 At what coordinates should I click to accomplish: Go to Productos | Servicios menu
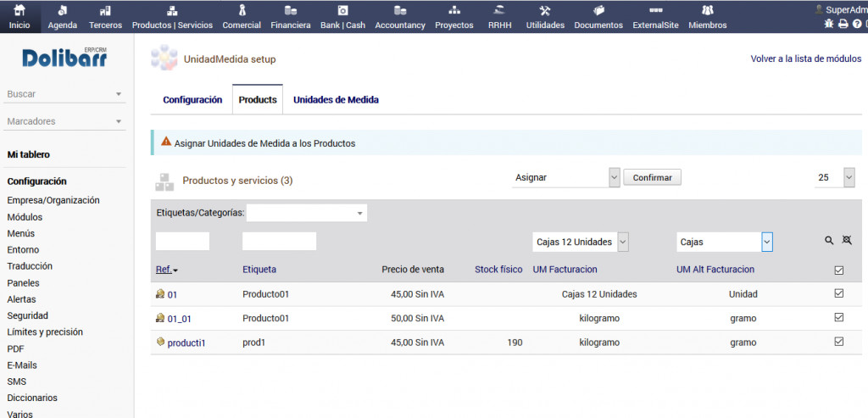point(172,17)
